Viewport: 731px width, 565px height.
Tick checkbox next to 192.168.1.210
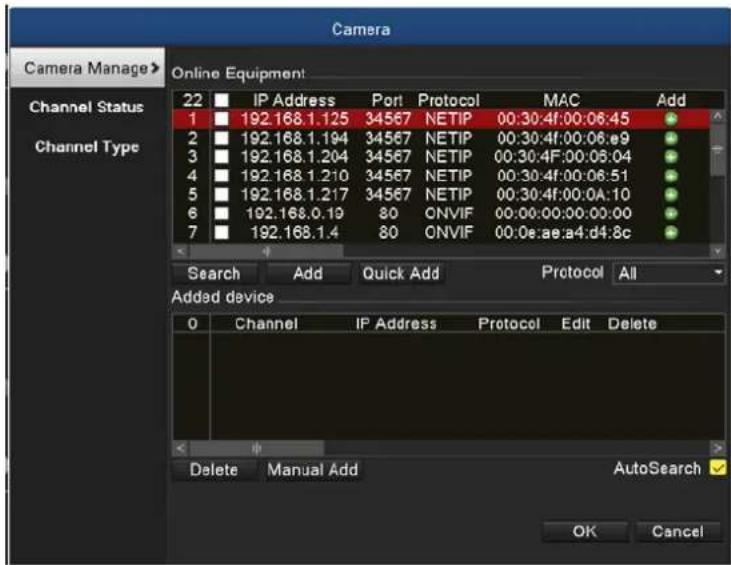(221, 176)
